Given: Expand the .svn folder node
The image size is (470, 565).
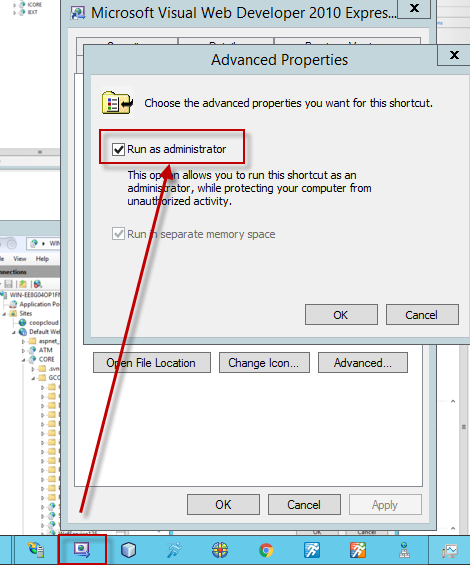Looking at the screenshot, I should click(x=33, y=369).
